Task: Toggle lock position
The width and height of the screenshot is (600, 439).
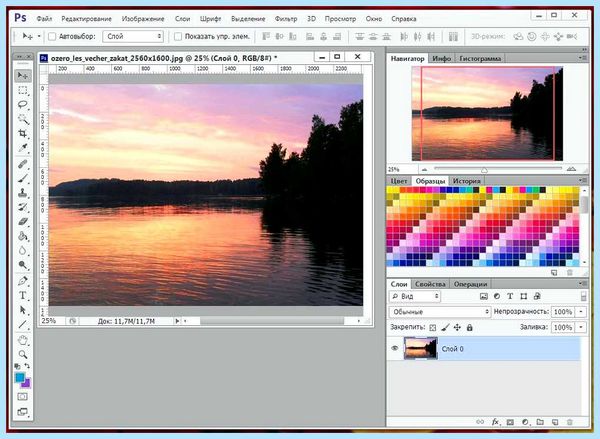Action: coord(457,328)
